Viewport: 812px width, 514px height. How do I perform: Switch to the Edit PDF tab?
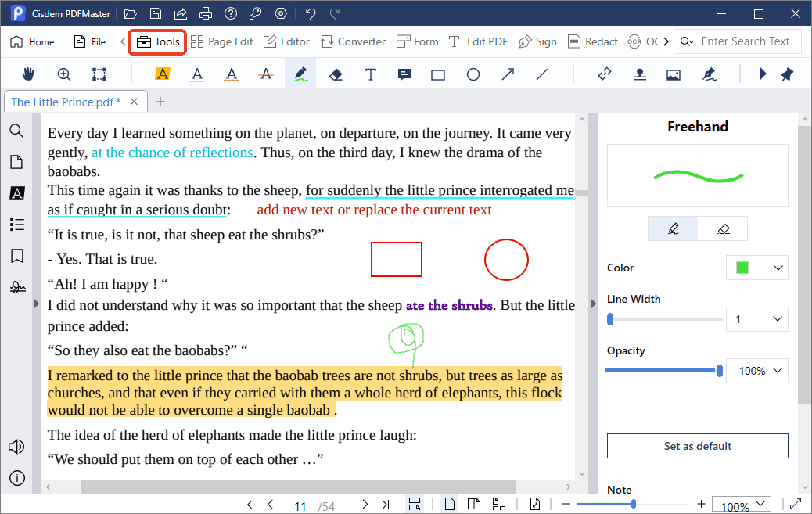coord(478,41)
